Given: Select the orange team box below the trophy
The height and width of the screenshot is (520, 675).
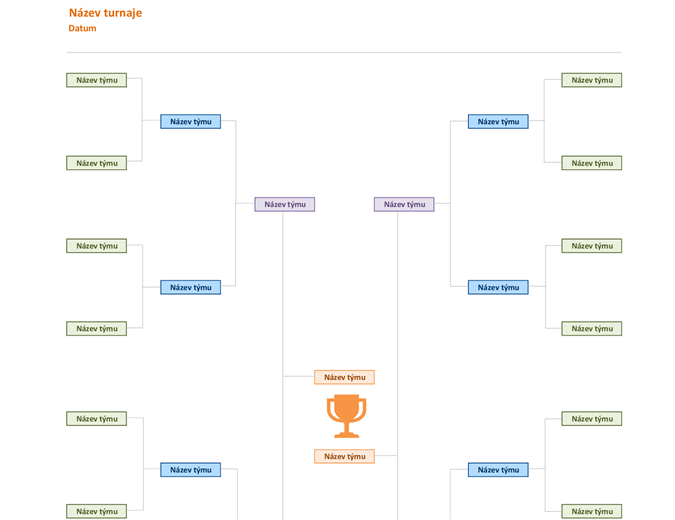Looking at the screenshot, I should pos(344,456).
